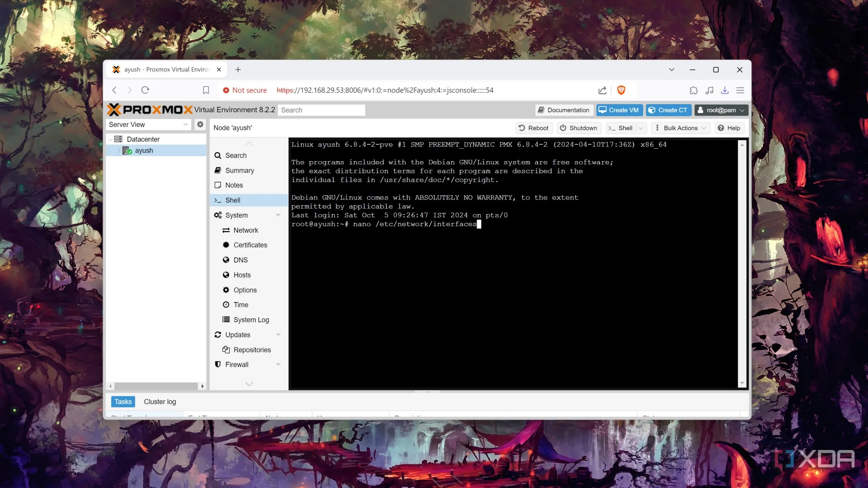Click the terminal scrollbar down arrow
This screenshot has height=488, width=868.
click(742, 383)
